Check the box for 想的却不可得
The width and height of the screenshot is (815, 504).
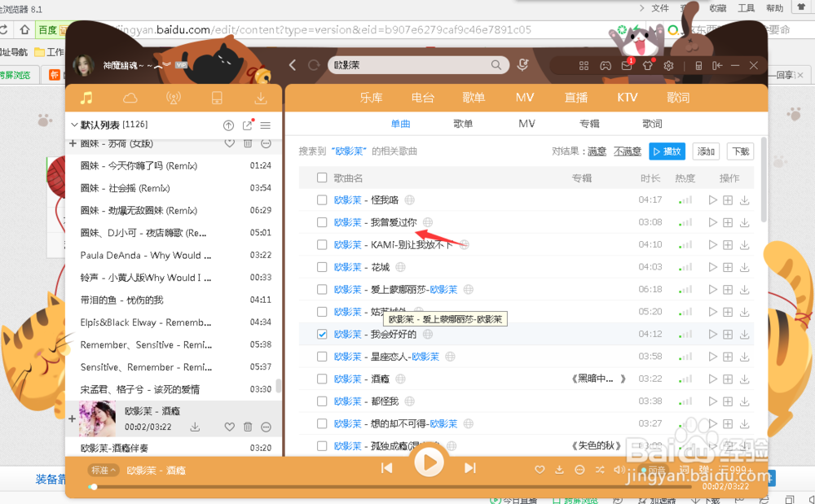322,423
